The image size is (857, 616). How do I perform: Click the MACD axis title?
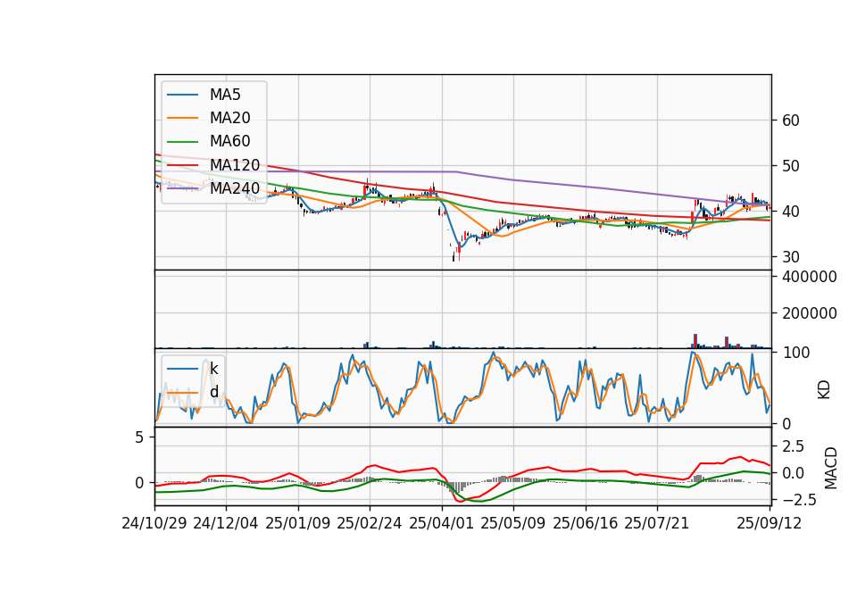click(831, 468)
